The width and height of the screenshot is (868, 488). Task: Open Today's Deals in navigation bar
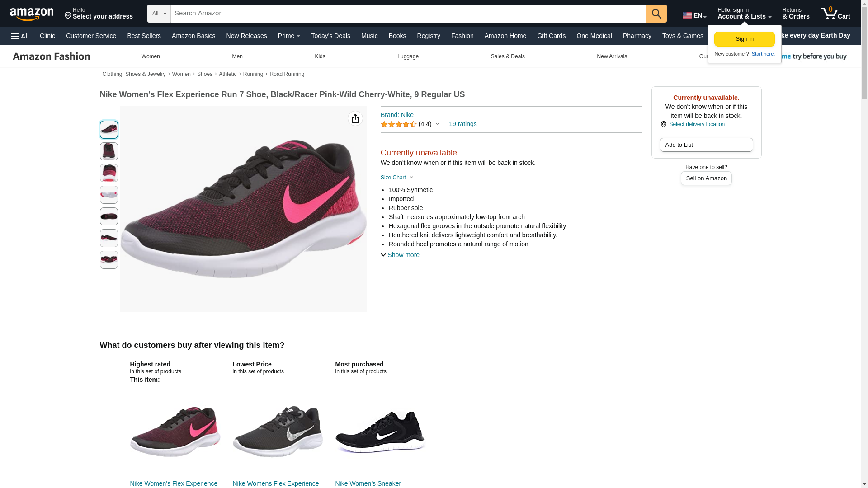(330, 36)
